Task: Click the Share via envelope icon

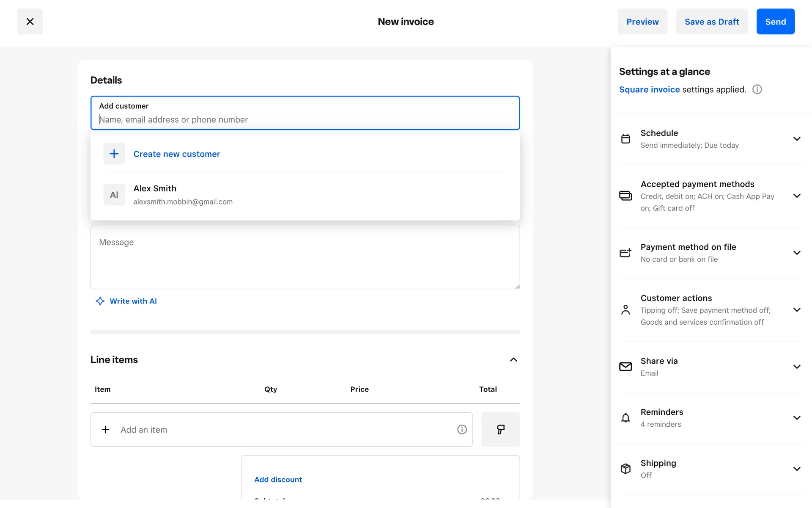Action: (x=625, y=367)
